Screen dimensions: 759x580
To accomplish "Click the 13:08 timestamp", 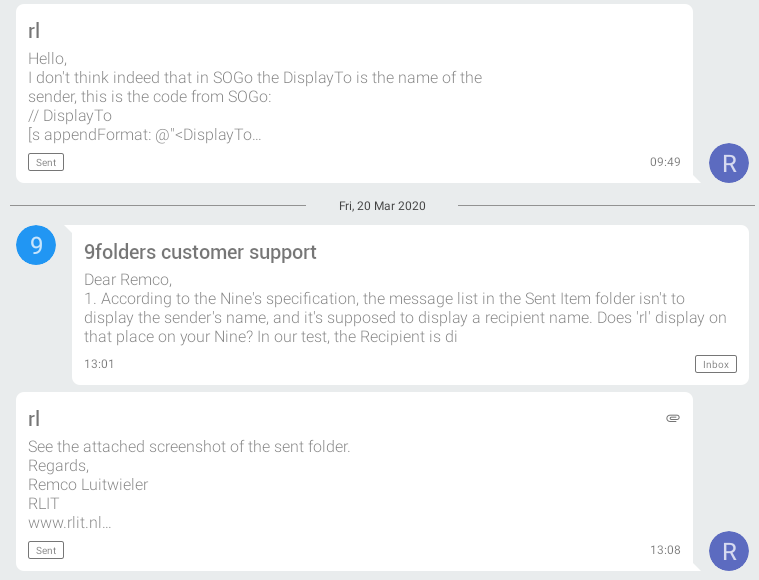I will pos(665,550).
